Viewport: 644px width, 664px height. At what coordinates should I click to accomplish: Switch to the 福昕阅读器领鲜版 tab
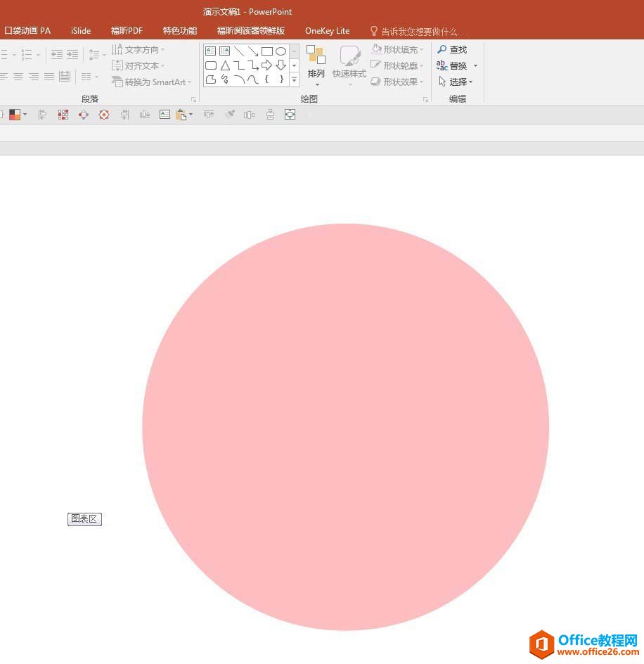251,31
